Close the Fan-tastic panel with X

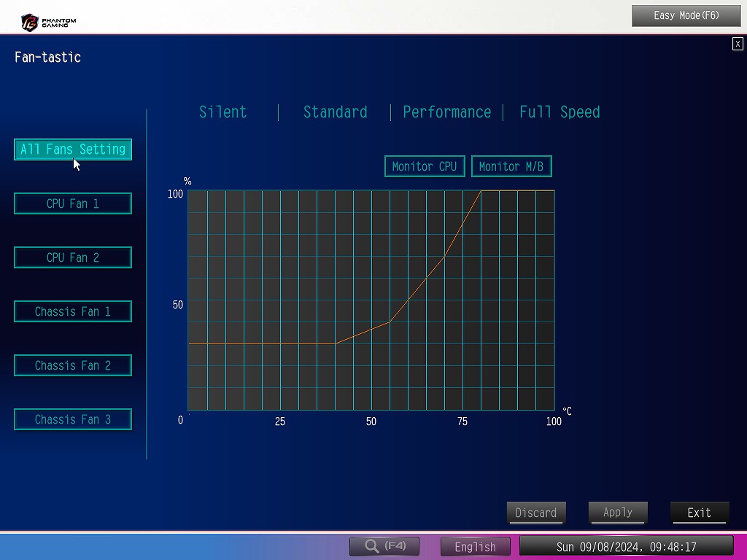point(738,44)
